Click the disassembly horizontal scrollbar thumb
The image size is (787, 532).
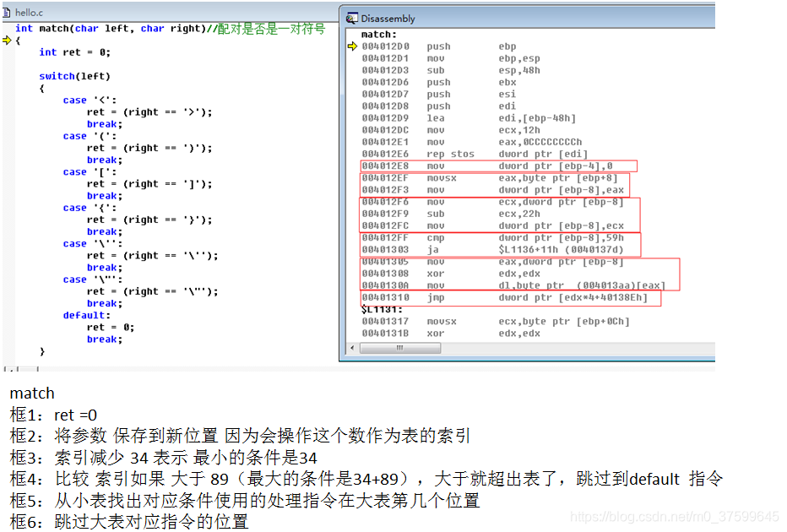400,348
